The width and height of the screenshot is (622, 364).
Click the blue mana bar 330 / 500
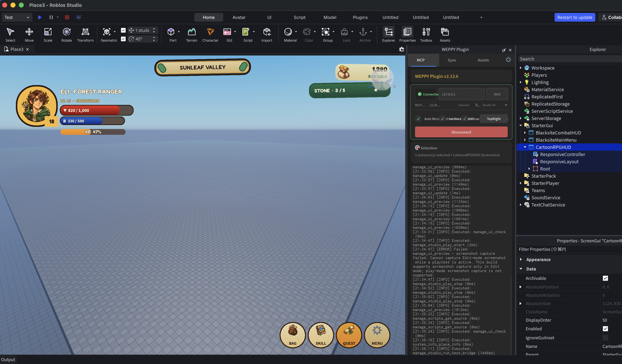point(92,121)
